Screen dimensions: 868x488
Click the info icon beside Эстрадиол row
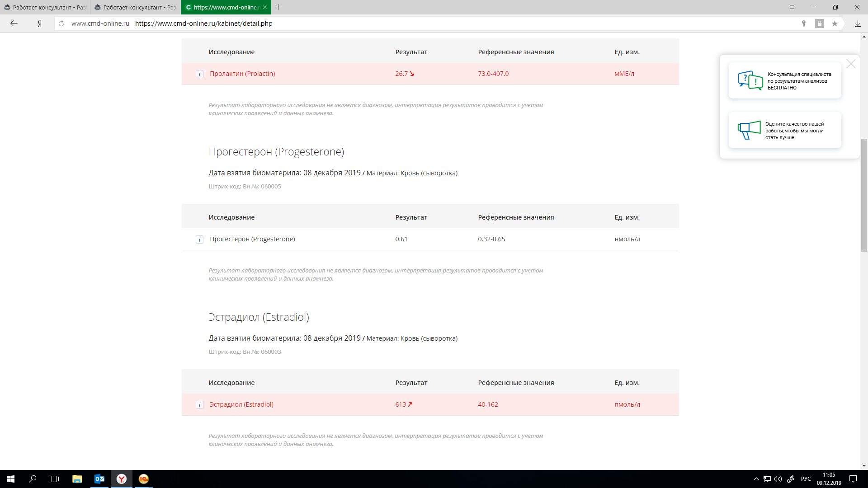[x=199, y=405]
